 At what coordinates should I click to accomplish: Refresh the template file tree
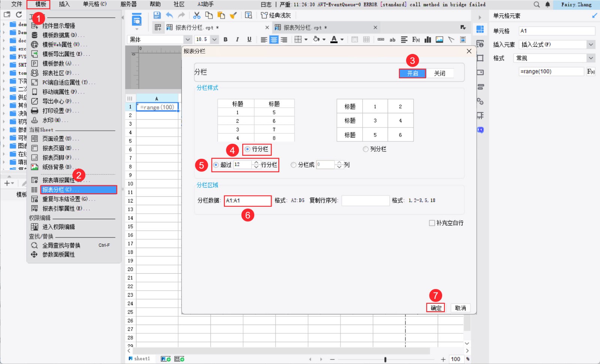pyautogui.click(x=19, y=15)
